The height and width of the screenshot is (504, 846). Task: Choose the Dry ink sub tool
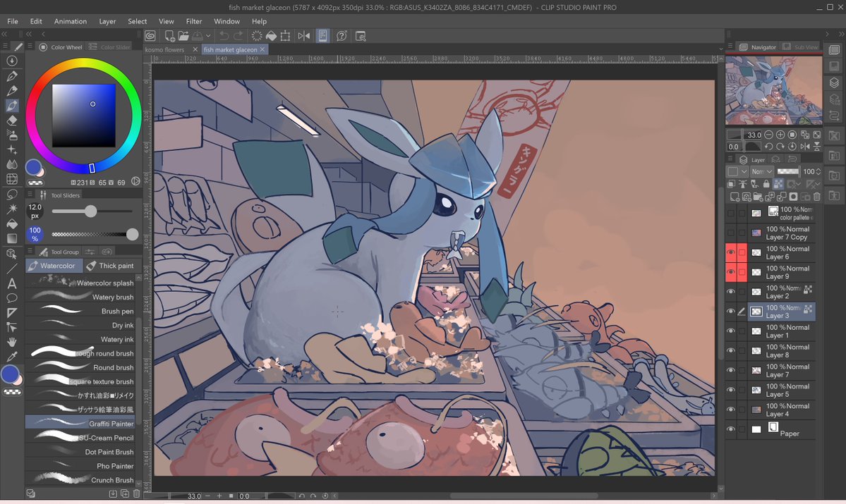click(x=81, y=325)
